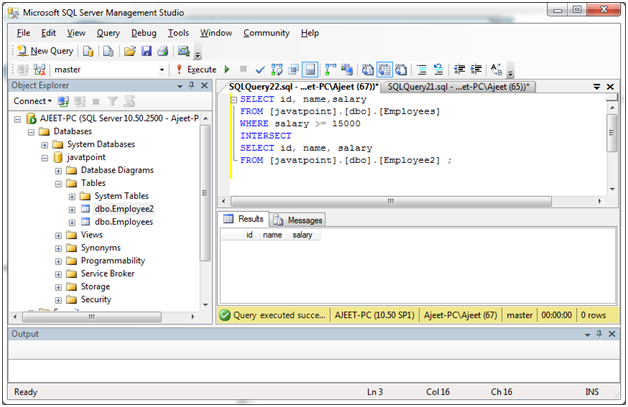
Task: Click the Comment Out Selected Lines icon
Action: click(422, 70)
